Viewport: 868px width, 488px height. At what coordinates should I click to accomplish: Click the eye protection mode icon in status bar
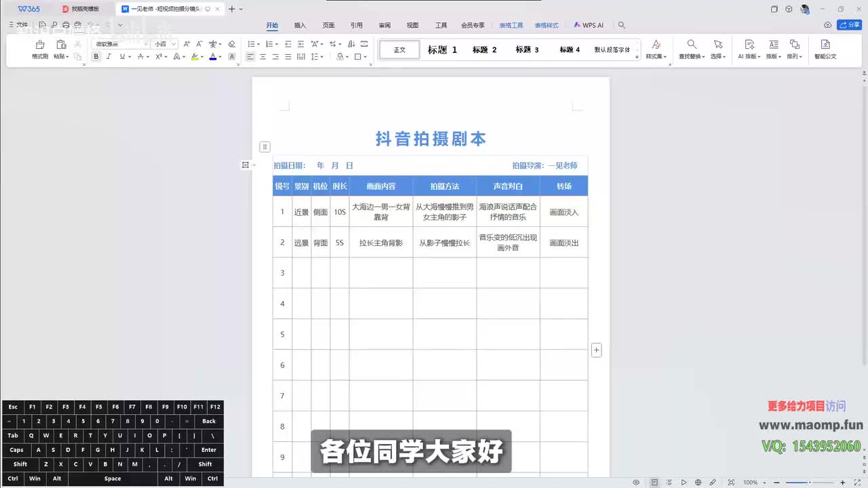[x=636, y=483]
